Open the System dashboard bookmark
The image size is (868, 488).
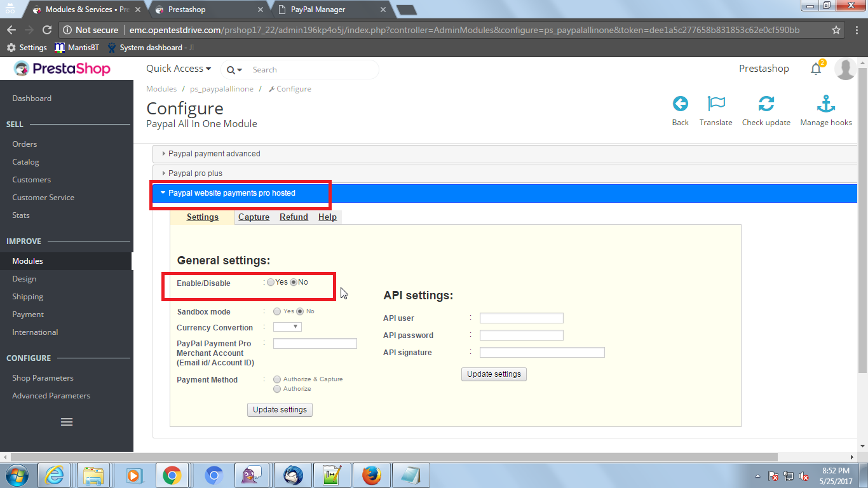[151, 48]
